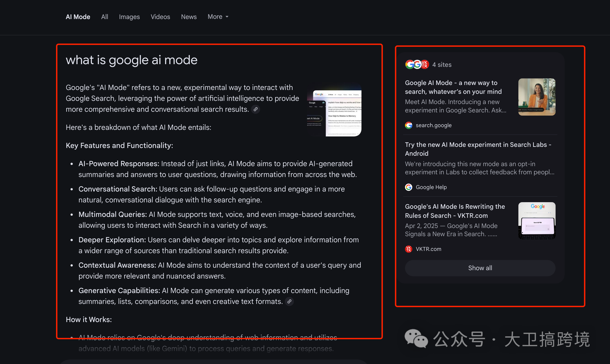Click the "Apr 2, 2025" VKTR snippet
This screenshot has width=610, height=364.
tap(451, 230)
